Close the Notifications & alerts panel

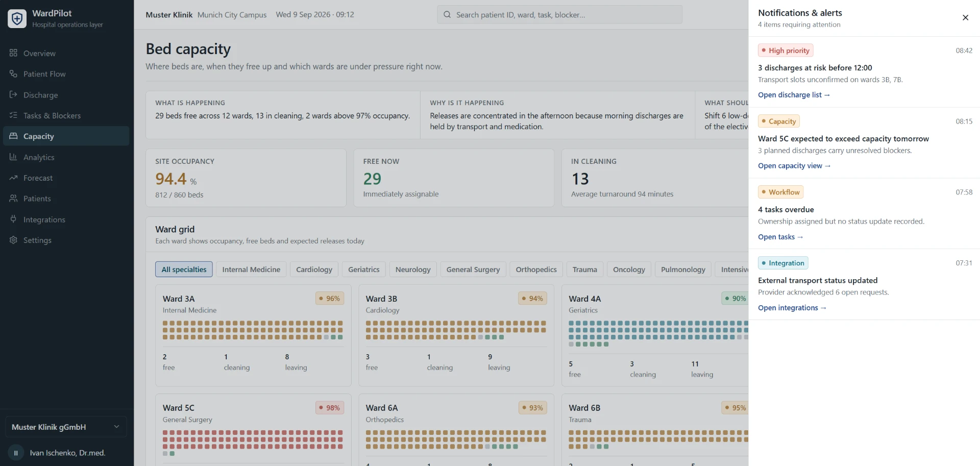[x=965, y=17]
